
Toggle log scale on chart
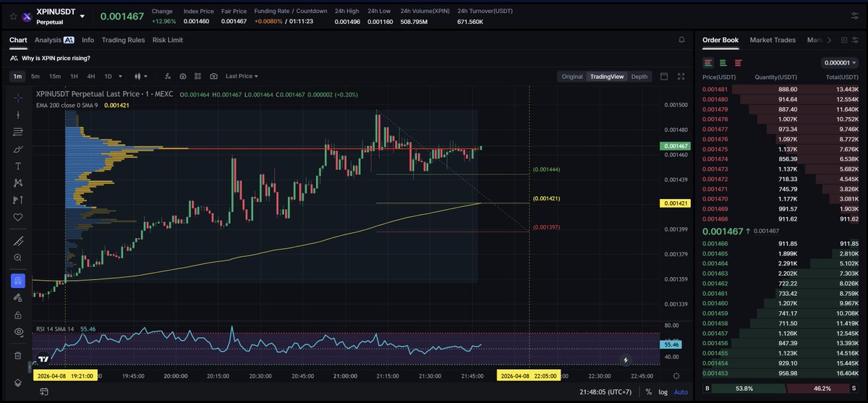click(663, 391)
